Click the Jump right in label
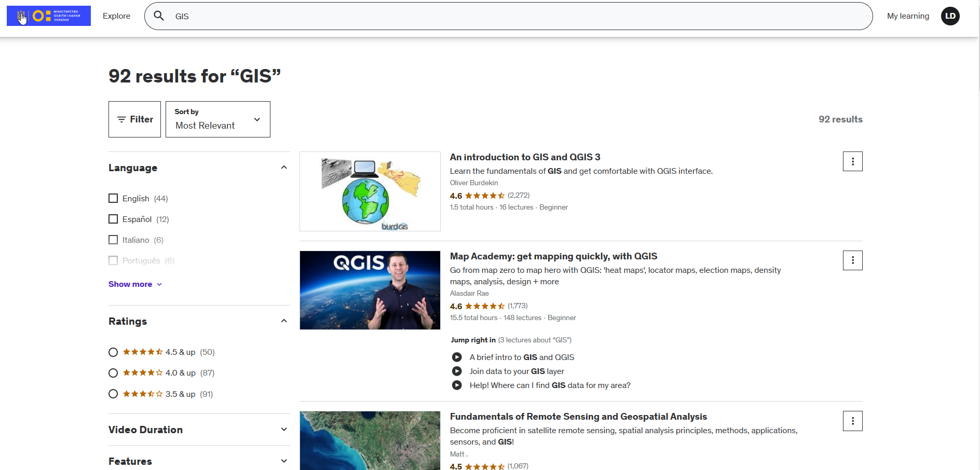This screenshot has width=980, height=470. (x=473, y=340)
